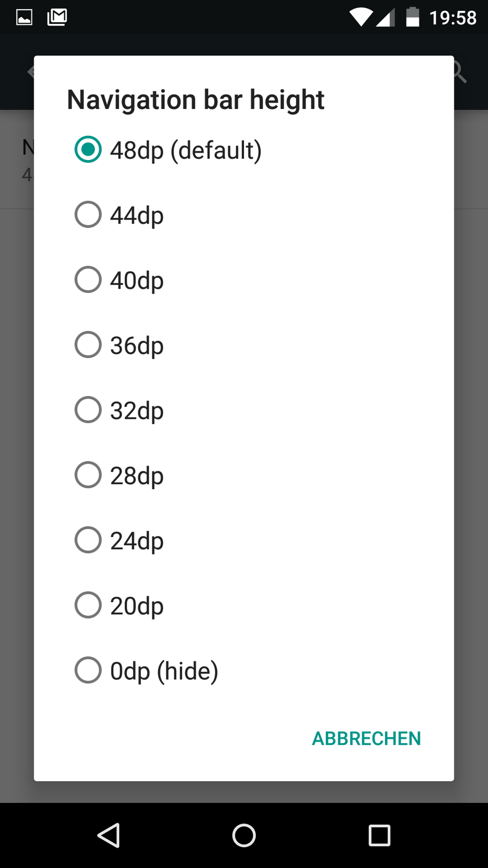
Task: Tap the battery status icon
Action: coord(413,17)
